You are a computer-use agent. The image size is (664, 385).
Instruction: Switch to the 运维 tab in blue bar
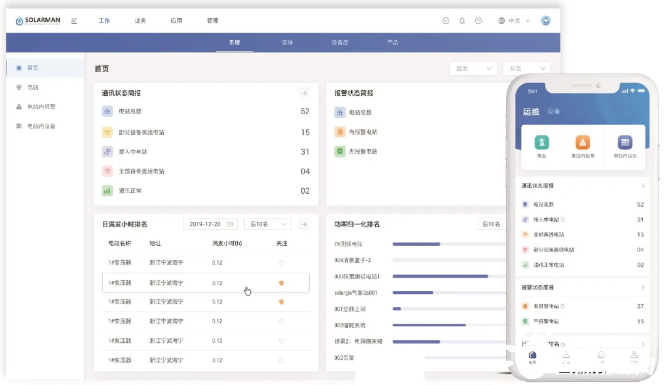(287, 42)
